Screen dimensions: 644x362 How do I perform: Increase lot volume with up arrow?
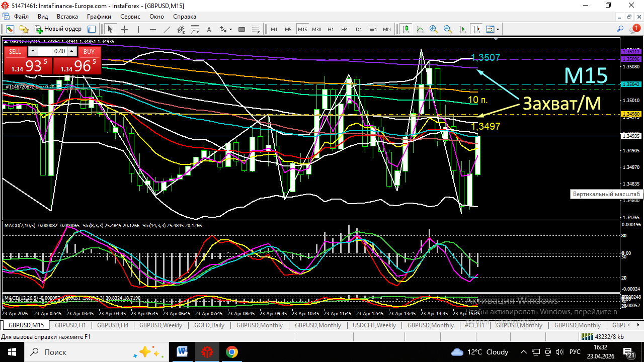coord(71,51)
